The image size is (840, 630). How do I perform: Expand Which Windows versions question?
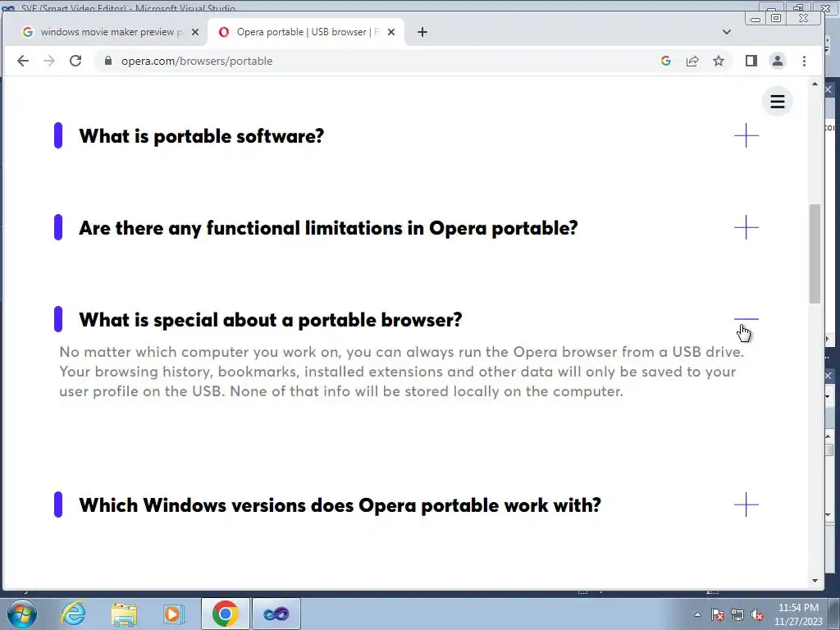[x=746, y=504]
